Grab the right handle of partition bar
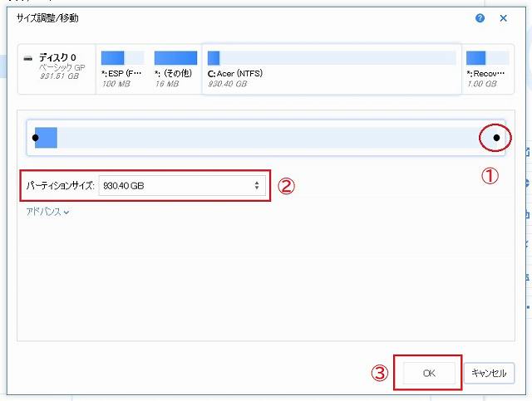This screenshot has height=401, width=532. (x=497, y=138)
